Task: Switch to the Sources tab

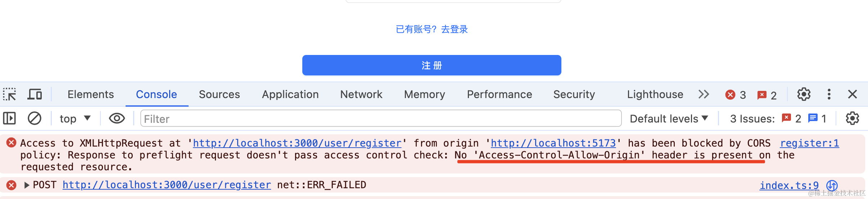Action: pyautogui.click(x=219, y=94)
